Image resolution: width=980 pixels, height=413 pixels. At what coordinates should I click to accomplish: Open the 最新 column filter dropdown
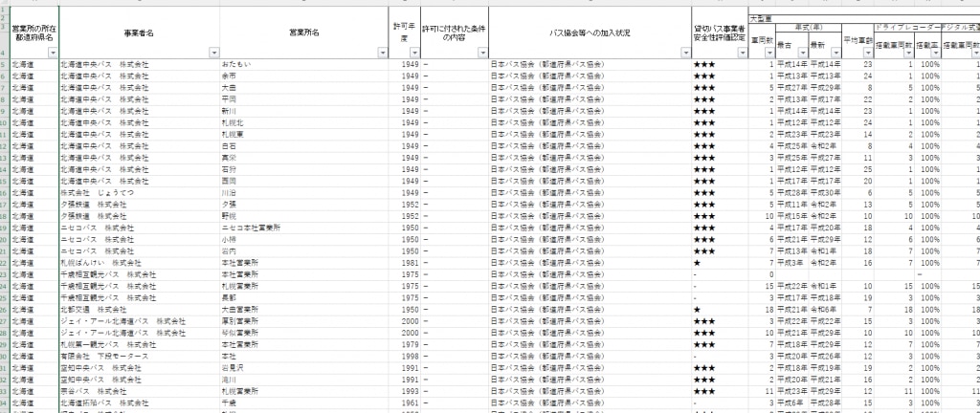pos(835,54)
